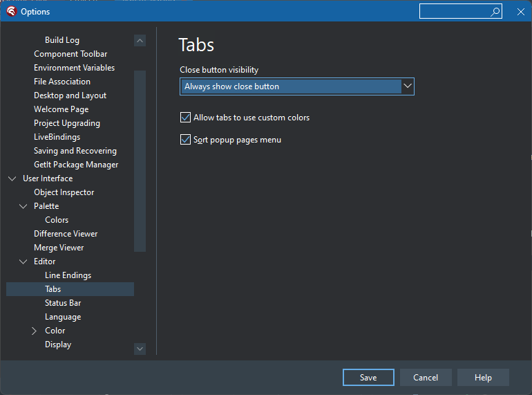Uncheck Sort popup pages menu
This screenshot has height=395, width=532.
point(185,140)
